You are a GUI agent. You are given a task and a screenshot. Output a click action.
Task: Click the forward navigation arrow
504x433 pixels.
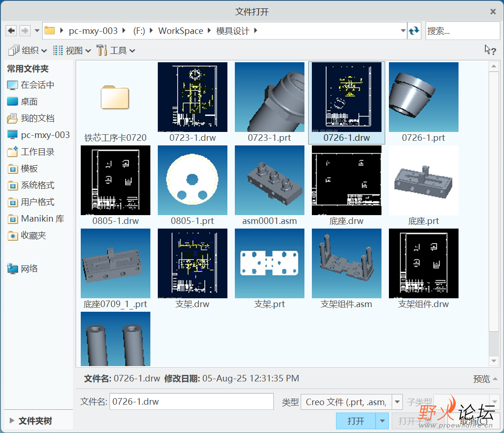tap(25, 31)
